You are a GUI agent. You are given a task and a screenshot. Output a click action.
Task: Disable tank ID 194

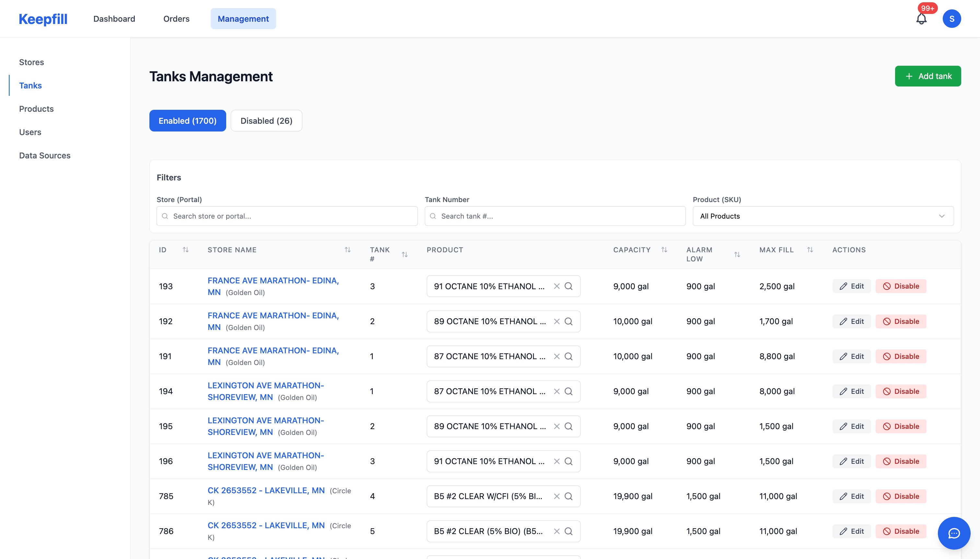pyautogui.click(x=901, y=391)
